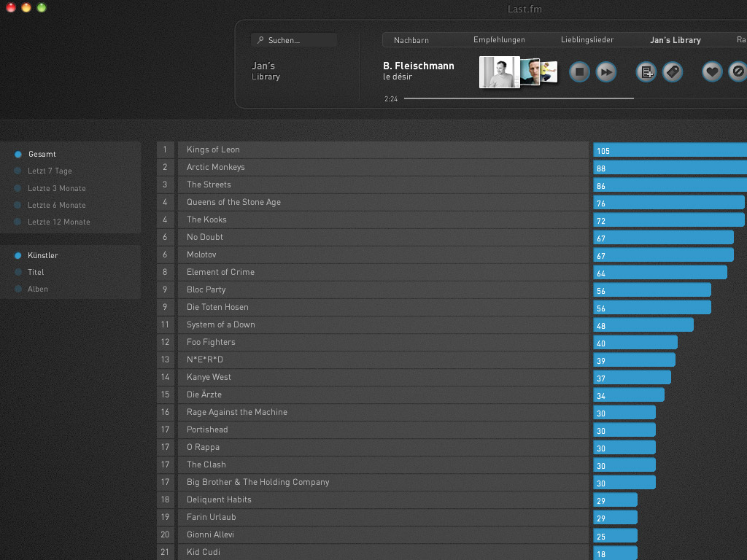Select Big Brother & The Holding Company
The height and width of the screenshot is (560, 747).
click(383, 482)
